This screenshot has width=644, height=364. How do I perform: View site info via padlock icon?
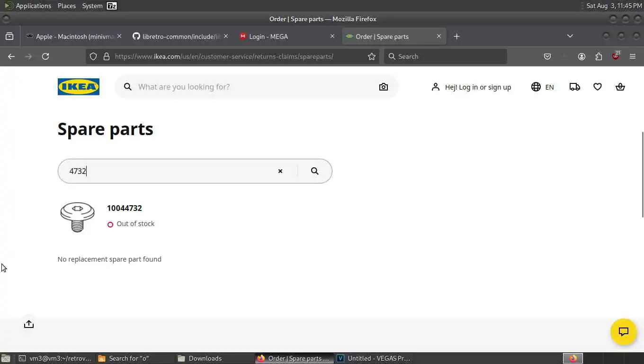point(106,56)
